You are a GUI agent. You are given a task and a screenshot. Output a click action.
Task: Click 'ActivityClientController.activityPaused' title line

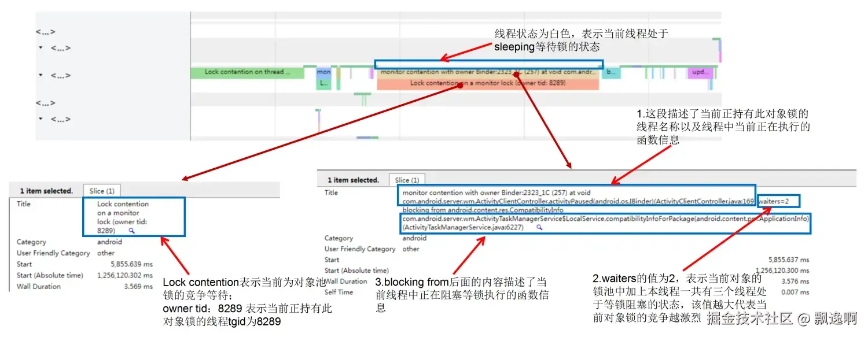pyautogui.click(x=579, y=201)
